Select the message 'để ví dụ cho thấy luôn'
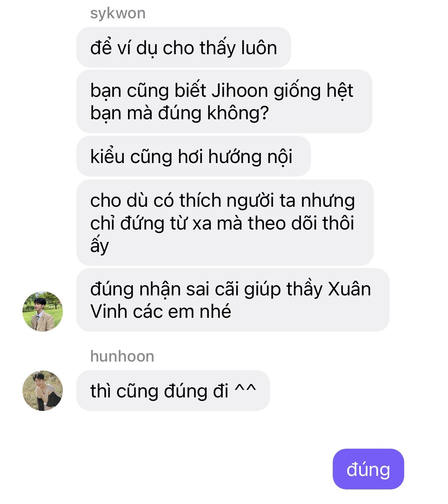The image size is (448, 504). pyautogui.click(x=183, y=47)
